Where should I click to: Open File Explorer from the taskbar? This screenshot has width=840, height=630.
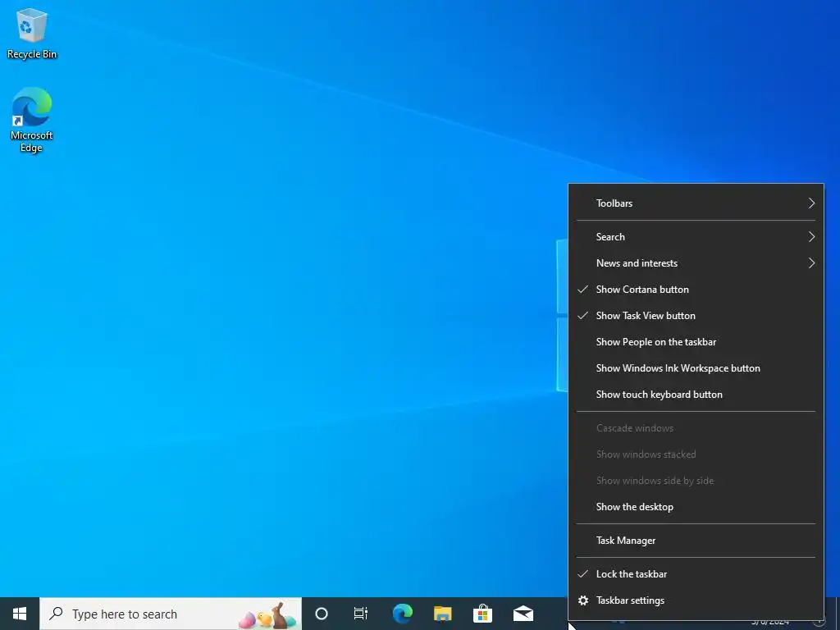click(442, 614)
